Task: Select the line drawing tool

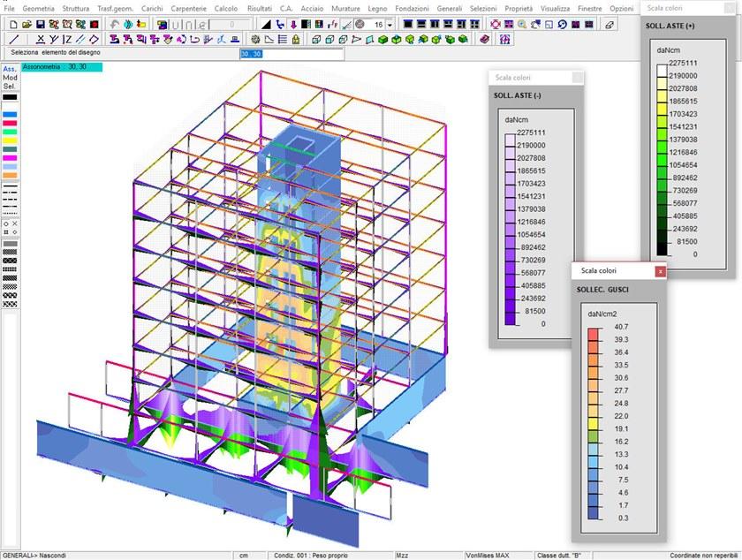Action: pos(12,40)
